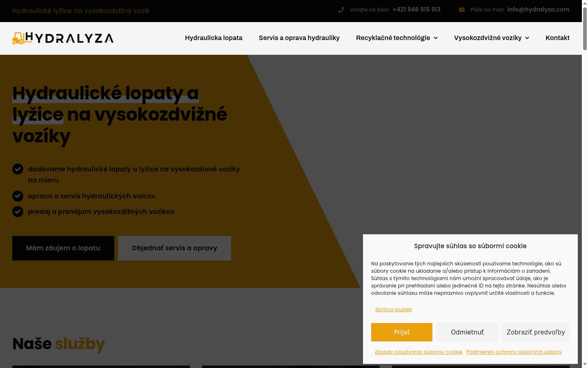
Task: Click scrollbar up arrow
Action: click(x=585, y=3)
